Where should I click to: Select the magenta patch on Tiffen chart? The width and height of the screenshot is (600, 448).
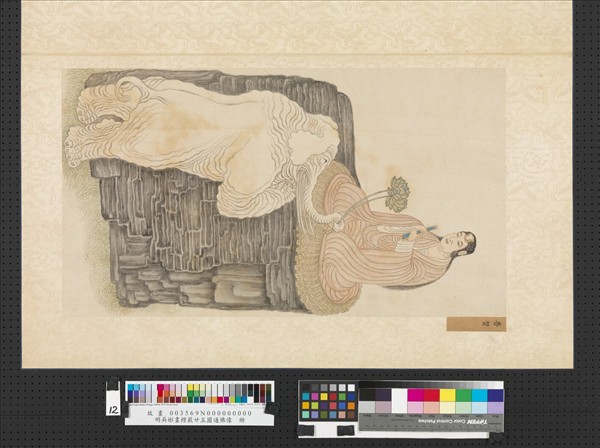tap(415, 395)
